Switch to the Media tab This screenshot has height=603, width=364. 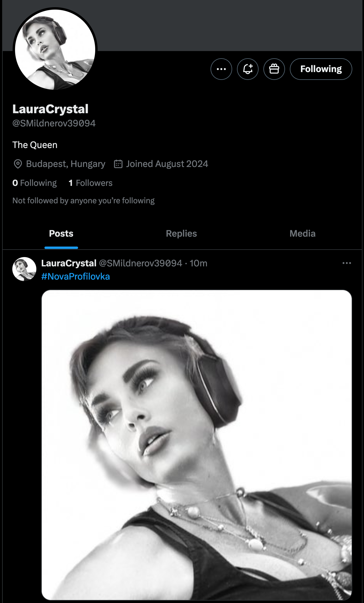302,234
